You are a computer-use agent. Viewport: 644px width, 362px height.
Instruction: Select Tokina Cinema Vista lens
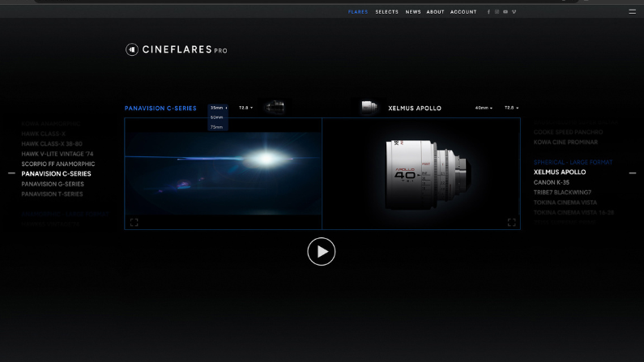565,202
